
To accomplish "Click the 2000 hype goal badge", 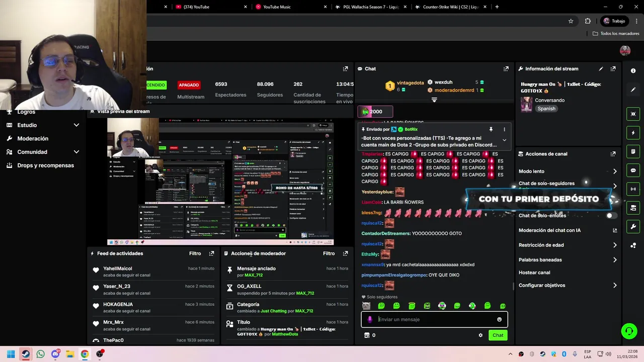I will [375, 112].
